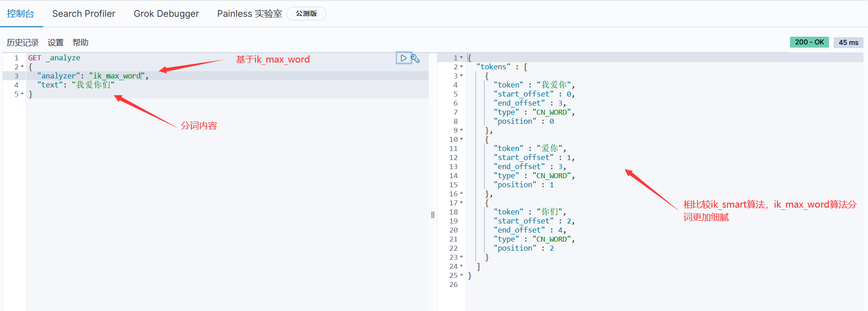Open the 帮助 help panel
The image size is (868, 311).
tap(80, 43)
